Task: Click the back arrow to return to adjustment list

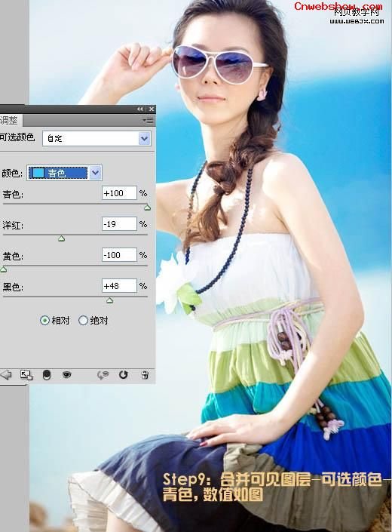Action: pos(6,375)
